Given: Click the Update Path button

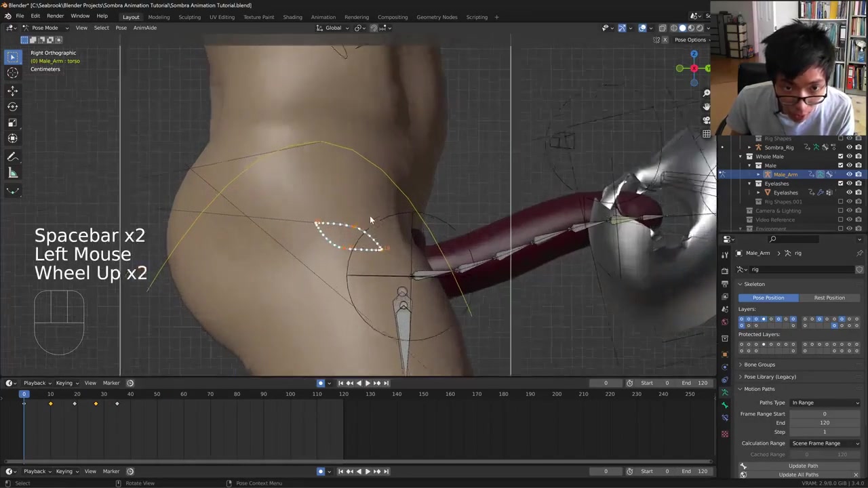Looking at the screenshot, I should tap(803, 466).
